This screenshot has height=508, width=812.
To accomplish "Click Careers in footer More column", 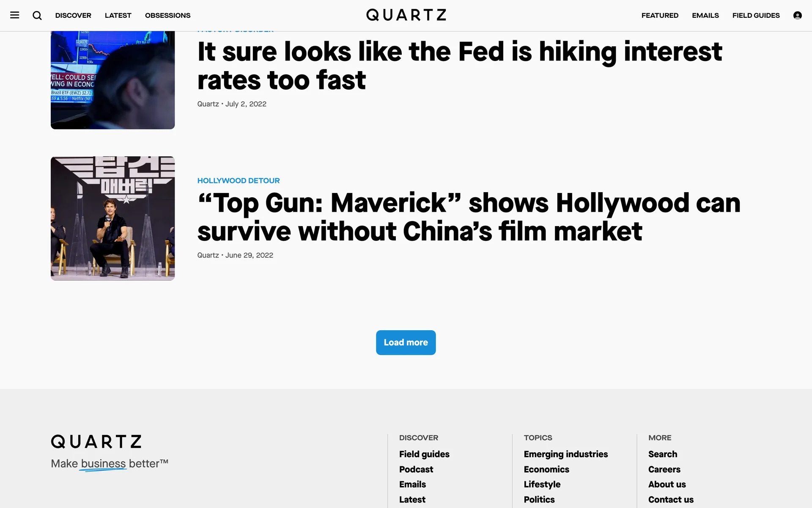I will coord(664,469).
